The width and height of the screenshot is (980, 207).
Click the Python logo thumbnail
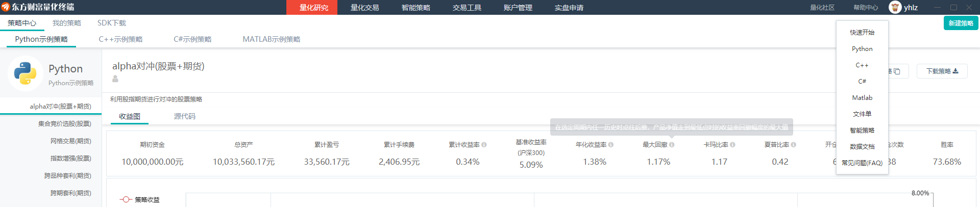point(26,73)
